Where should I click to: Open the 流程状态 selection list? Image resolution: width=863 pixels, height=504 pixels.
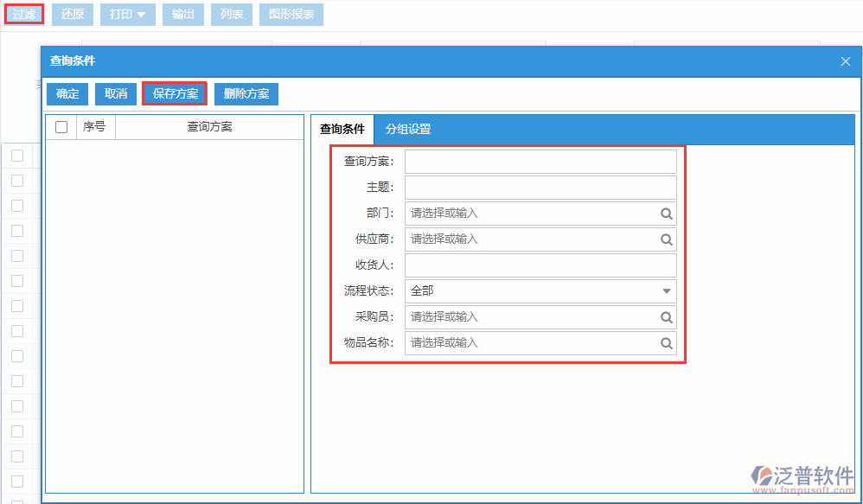[x=540, y=290]
